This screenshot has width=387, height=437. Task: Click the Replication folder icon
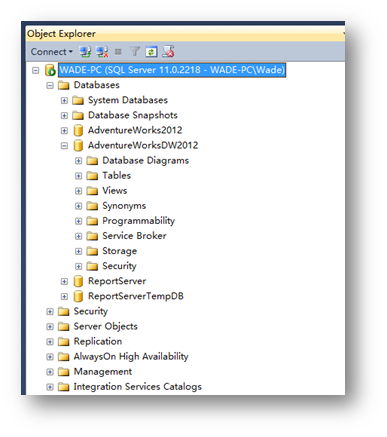tap(63, 342)
